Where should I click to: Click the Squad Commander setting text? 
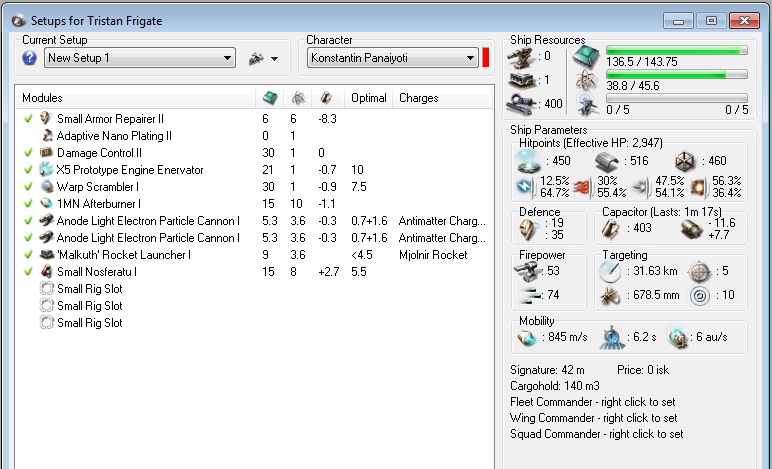pos(597,434)
